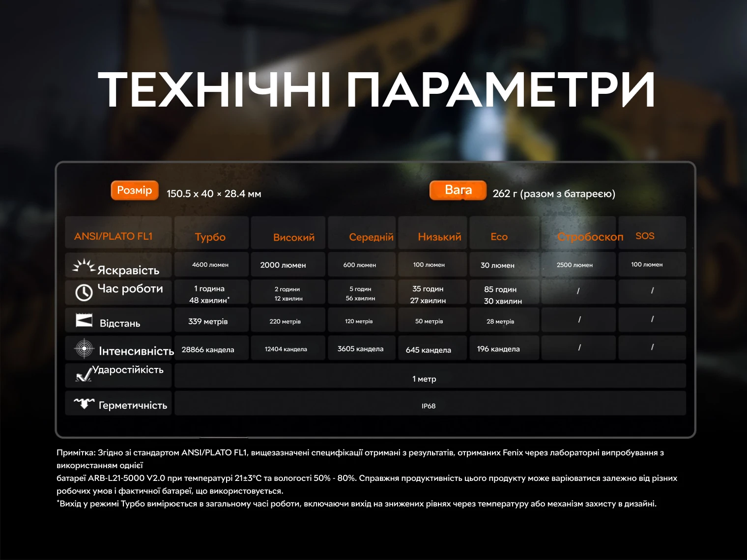
Task: Click the impact resistance icon beside Ударостійкість
Action: pyautogui.click(x=84, y=375)
